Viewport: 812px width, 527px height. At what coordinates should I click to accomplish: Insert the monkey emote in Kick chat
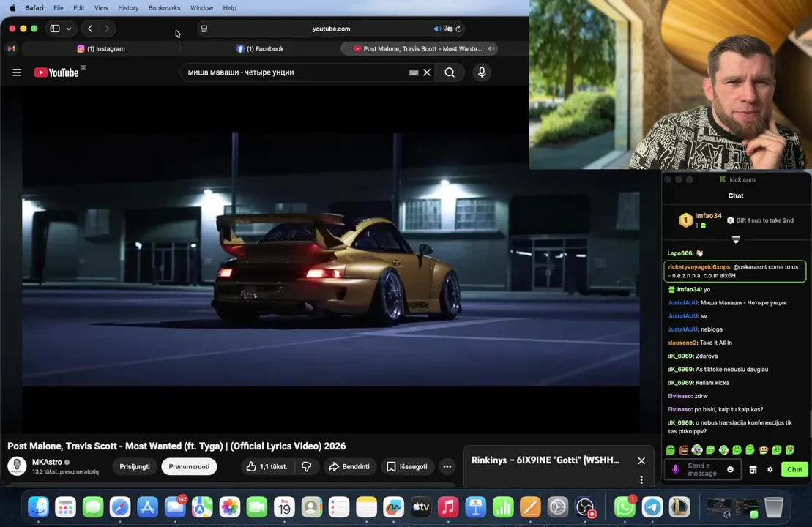(x=763, y=450)
